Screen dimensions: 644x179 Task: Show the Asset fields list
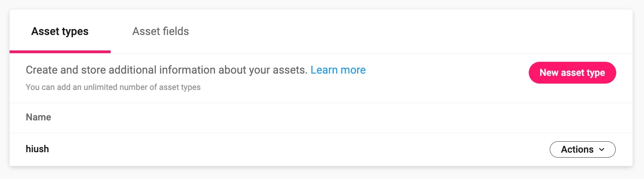160,31
